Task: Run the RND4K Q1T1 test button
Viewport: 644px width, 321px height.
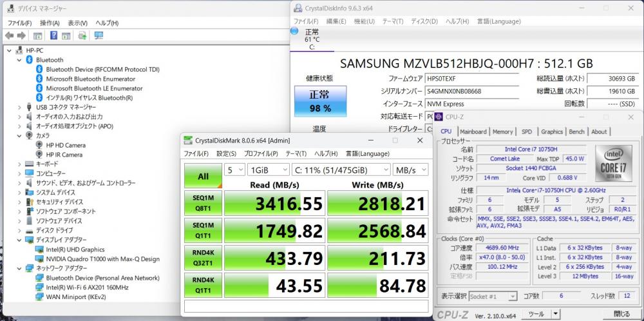Action: coord(204,286)
